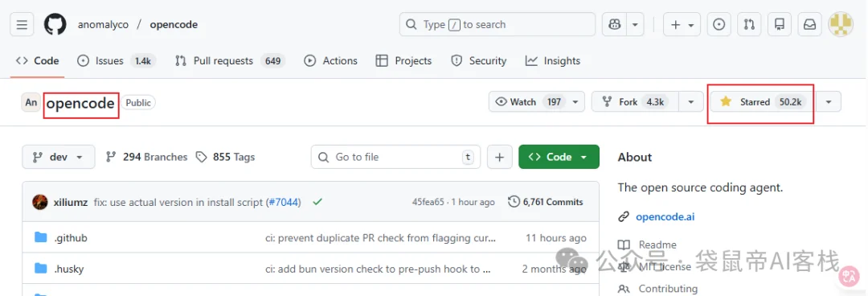Expand the Fork options dropdown arrow
Viewport: 868px width, 296px height.
coord(691,101)
